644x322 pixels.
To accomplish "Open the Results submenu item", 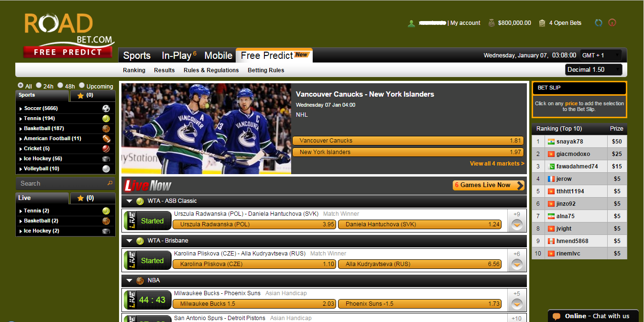I will 164,70.
